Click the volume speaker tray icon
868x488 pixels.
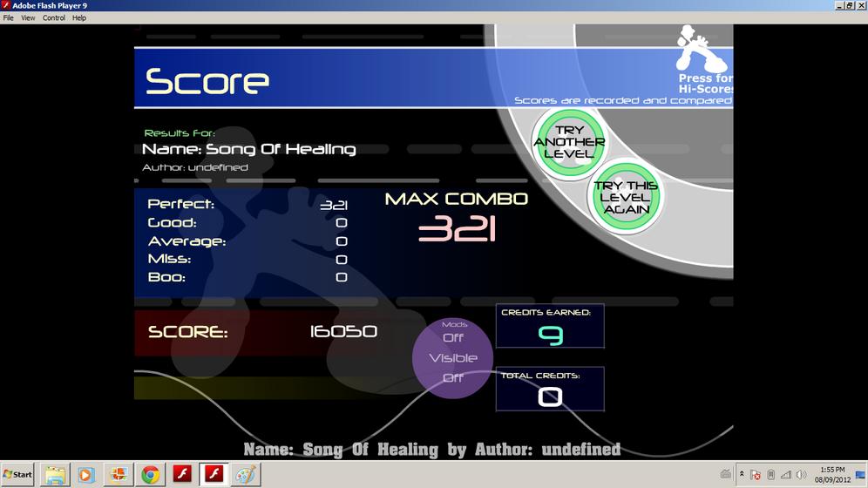[x=801, y=475]
